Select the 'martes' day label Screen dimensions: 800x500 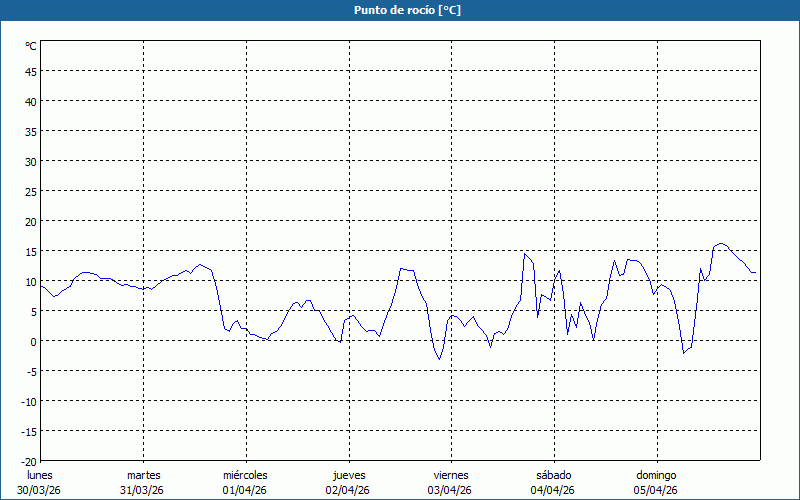click(143, 475)
